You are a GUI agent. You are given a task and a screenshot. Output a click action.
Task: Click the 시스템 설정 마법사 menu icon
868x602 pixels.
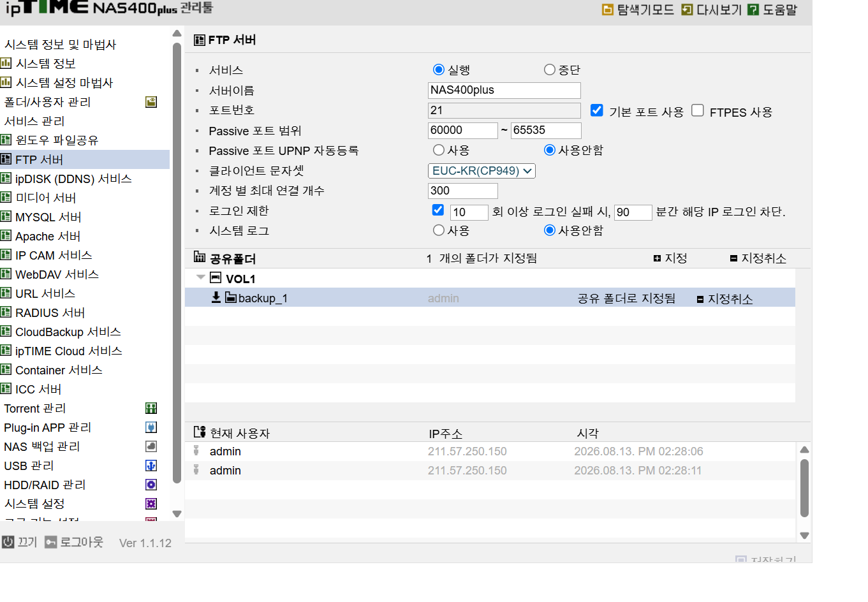[6, 82]
